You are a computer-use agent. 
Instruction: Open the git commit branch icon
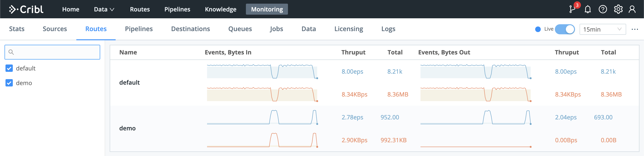572,9
